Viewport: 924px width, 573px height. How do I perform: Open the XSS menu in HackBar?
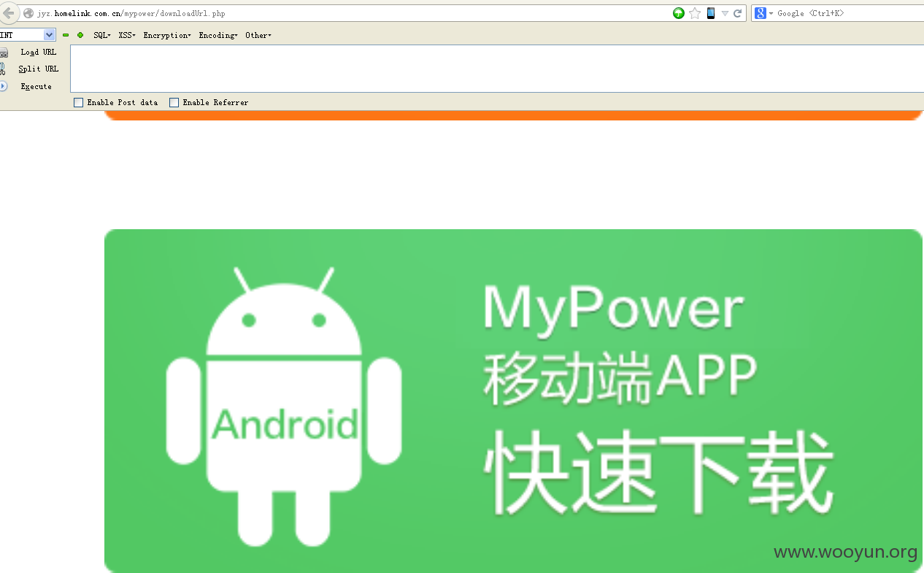127,35
